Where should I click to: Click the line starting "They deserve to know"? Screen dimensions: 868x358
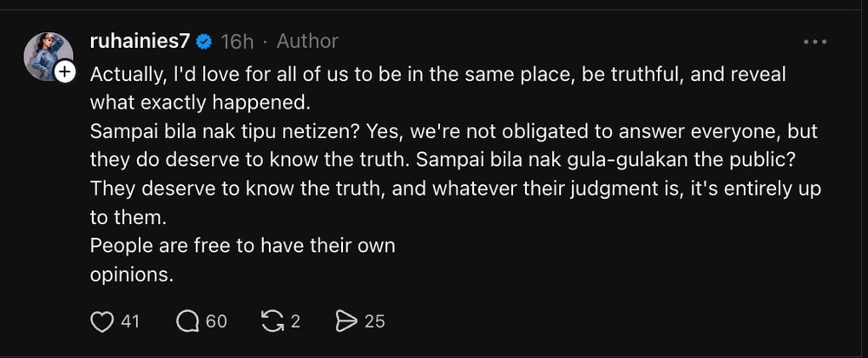[455, 189]
